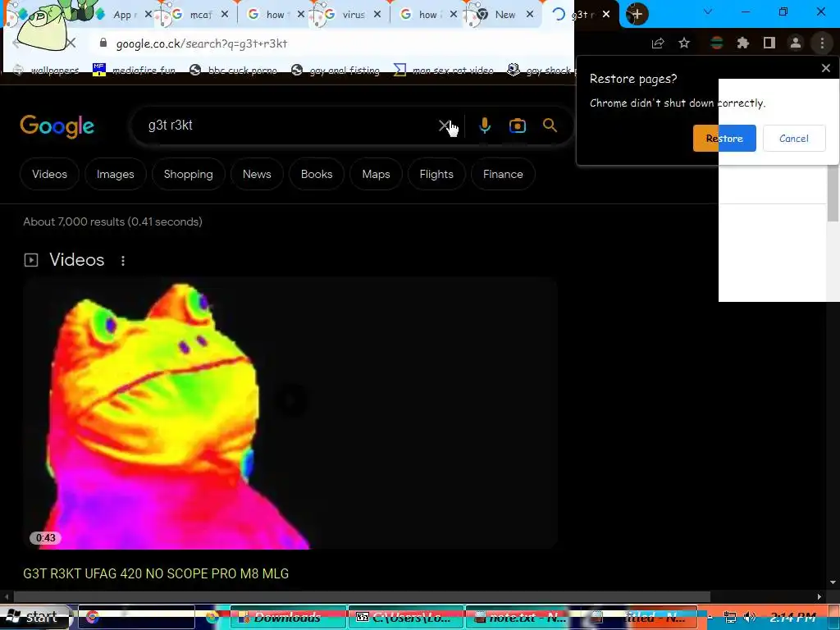Click the scroll down arrow
840x630 pixels.
[x=833, y=582]
